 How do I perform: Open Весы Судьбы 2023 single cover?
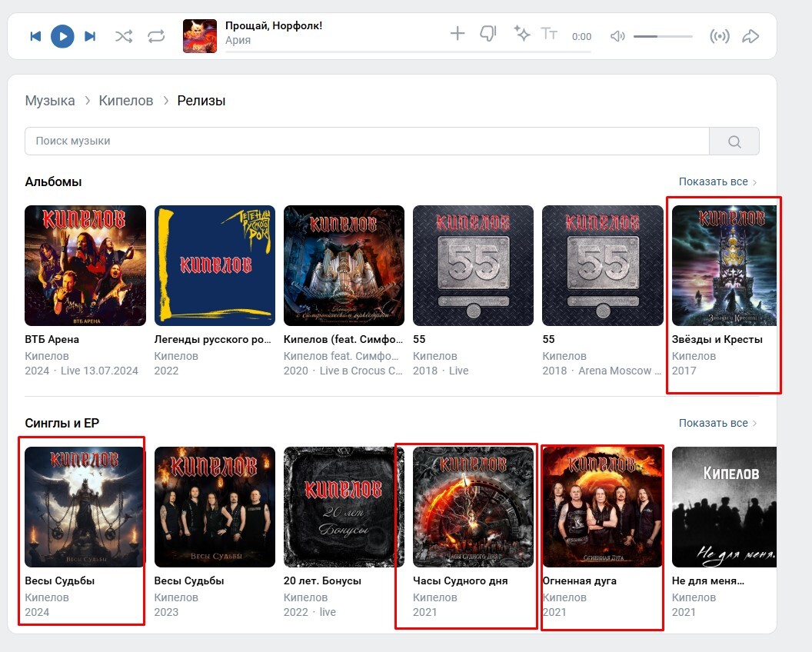point(215,507)
